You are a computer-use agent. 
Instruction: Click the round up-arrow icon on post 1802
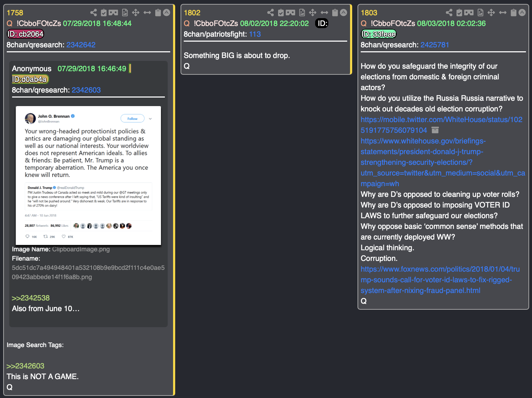click(344, 13)
